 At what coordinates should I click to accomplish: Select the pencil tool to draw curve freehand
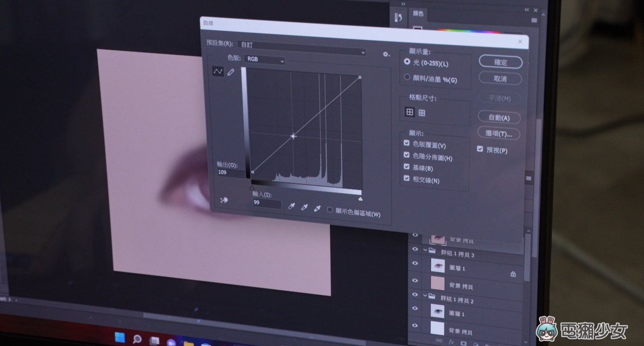click(x=231, y=71)
